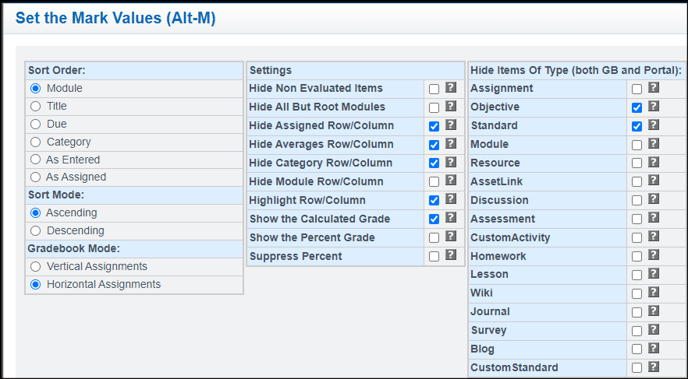Image resolution: width=688 pixels, height=379 pixels.
Task: Enable Hide Non Evaluated Items checkbox
Action: click(x=434, y=89)
